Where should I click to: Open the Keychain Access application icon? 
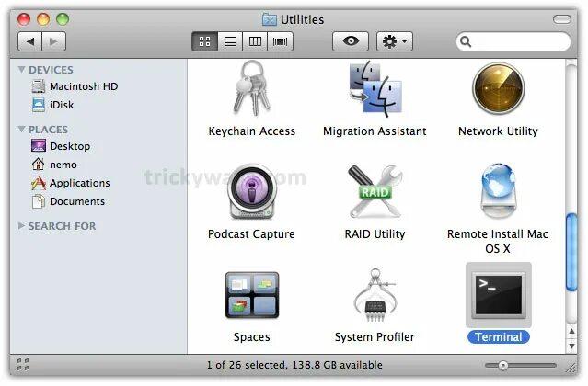click(x=251, y=89)
